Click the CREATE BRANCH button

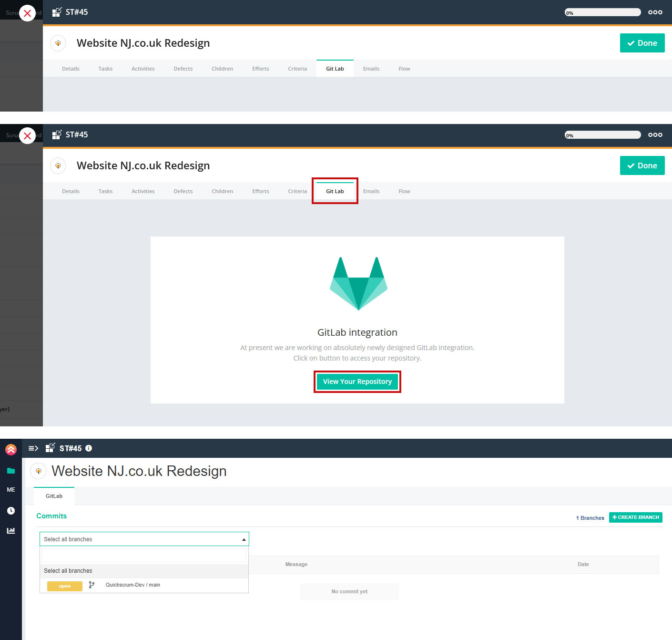click(x=636, y=517)
